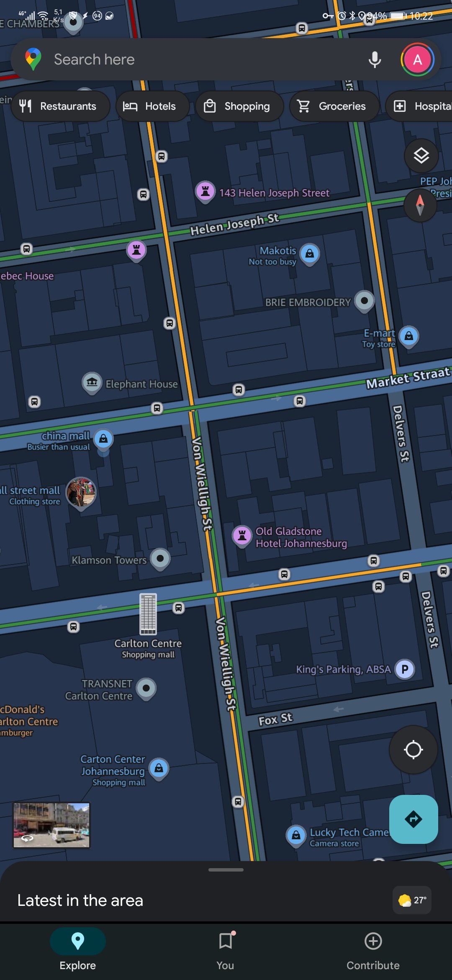
Task: Open the Street View thumbnail preview
Action: pyautogui.click(x=51, y=825)
